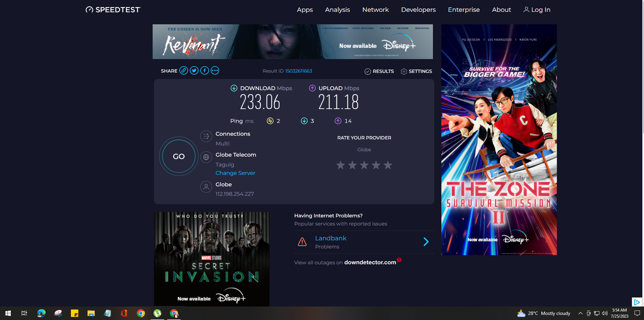This screenshot has width=644, height=320.
Task: Click the AdChoices icon at the page corner
Action: (637, 302)
